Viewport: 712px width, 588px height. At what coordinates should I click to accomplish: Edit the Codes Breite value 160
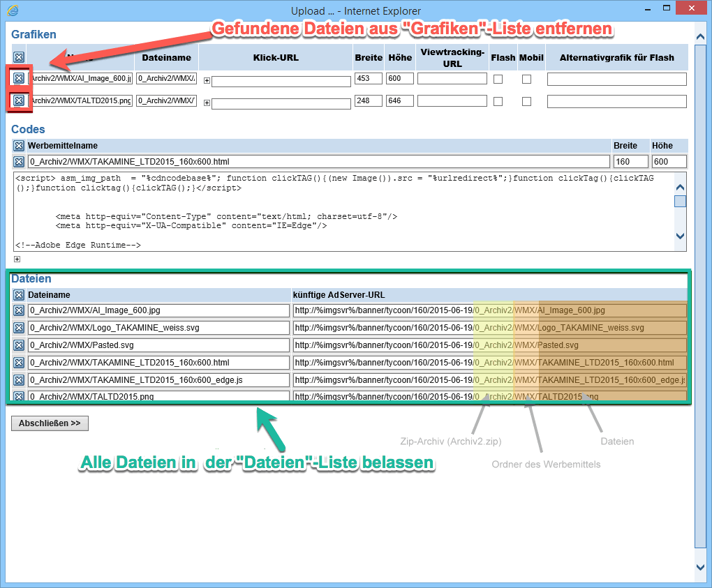click(x=631, y=162)
